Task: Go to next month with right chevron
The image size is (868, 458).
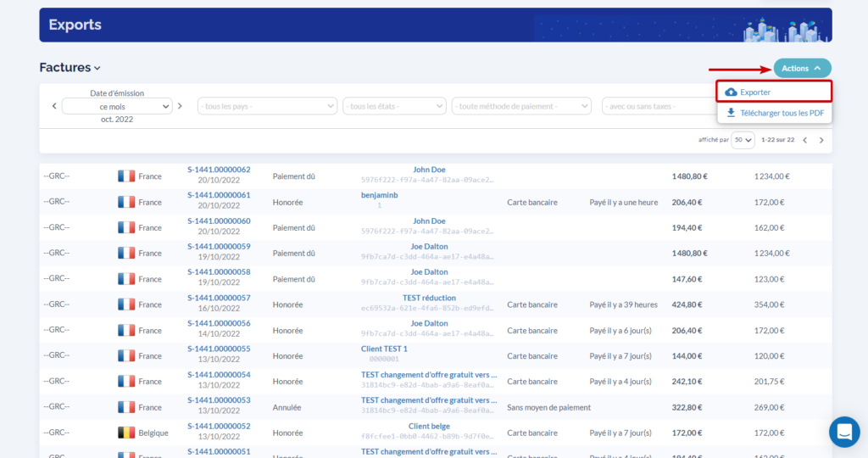Action: (180, 106)
